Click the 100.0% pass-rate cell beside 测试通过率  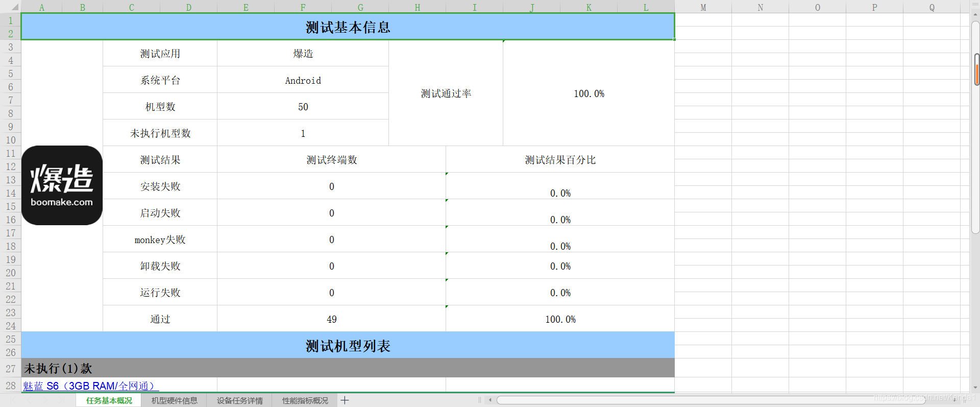pos(589,93)
